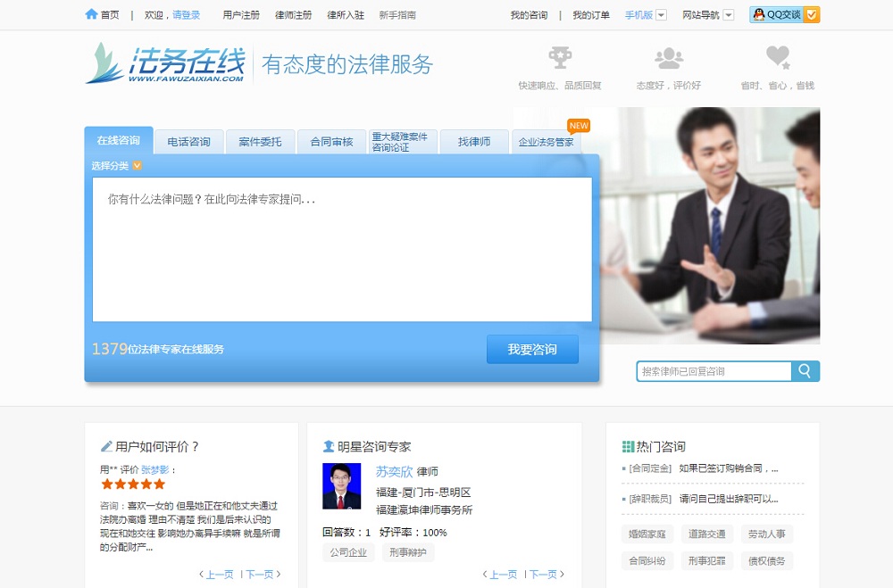Click the magnifier search button
Screen dimensions: 893x588
point(805,371)
